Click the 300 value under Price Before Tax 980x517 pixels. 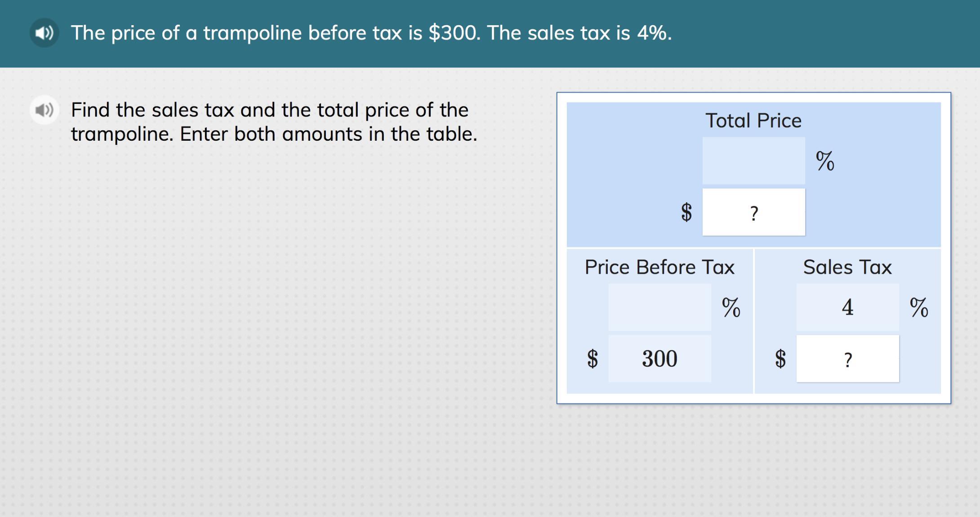click(659, 359)
